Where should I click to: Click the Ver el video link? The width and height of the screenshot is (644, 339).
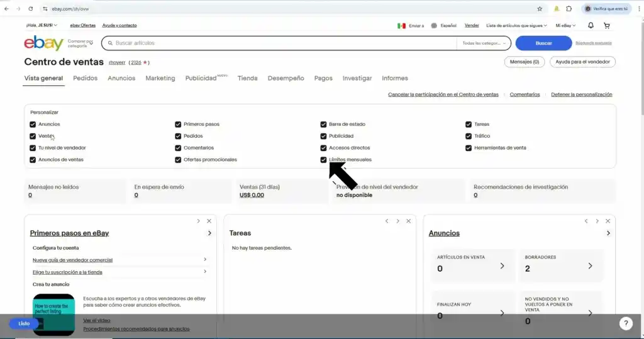coord(96,321)
